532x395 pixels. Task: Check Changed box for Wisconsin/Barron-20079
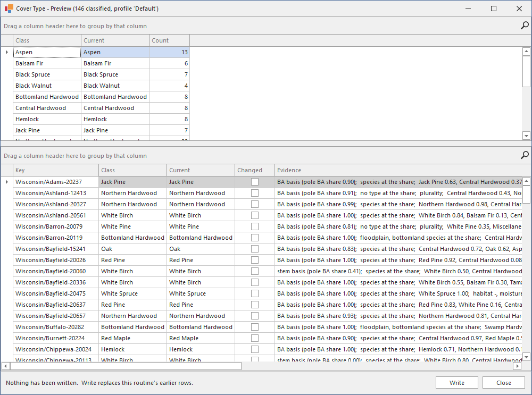(x=255, y=226)
